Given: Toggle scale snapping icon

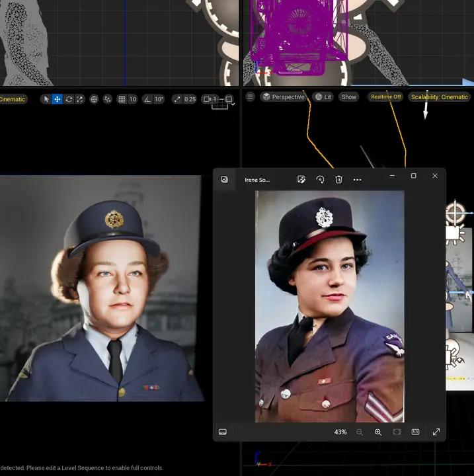Looking at the screenshot, I should point(177,99).
